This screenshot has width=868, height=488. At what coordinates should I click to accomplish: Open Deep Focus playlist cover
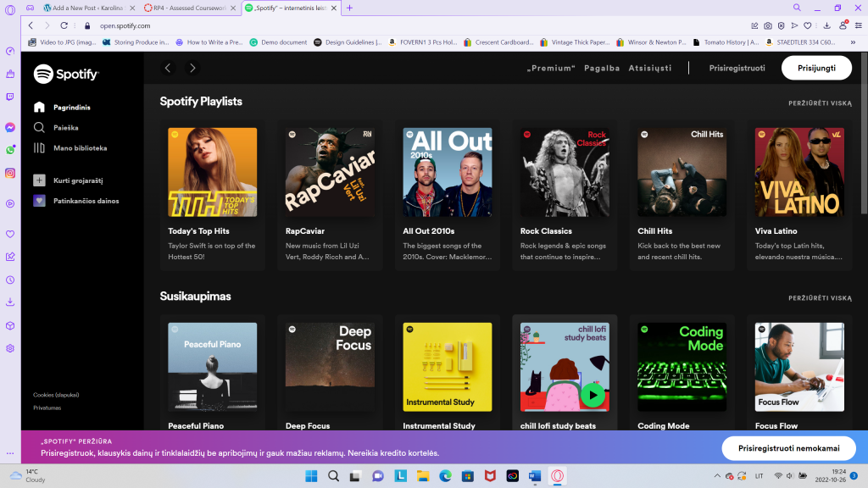(x=330, y=367)
